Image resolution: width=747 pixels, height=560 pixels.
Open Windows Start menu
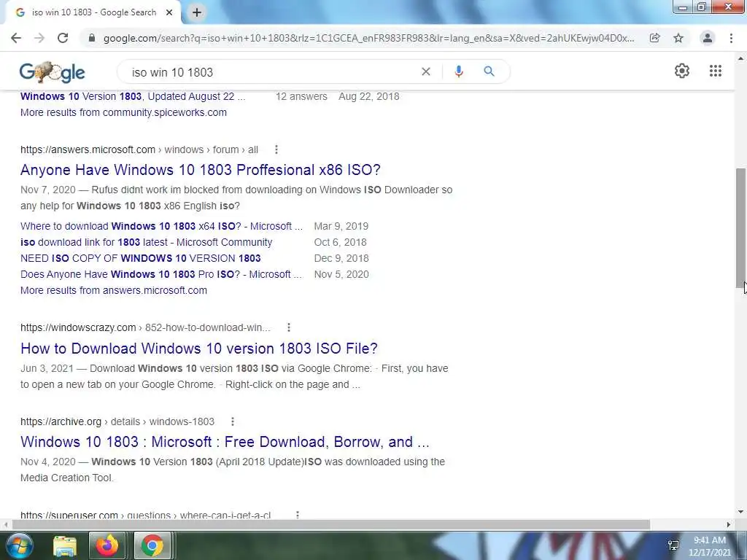click(18, 545)
